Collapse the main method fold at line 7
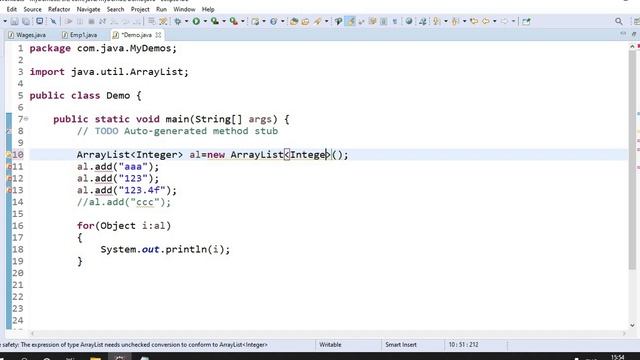Screen dimensions: 640x360 point(26,119)
